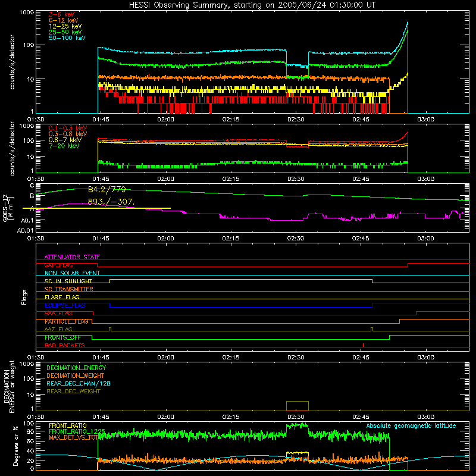The height and width of the screenshot is (476, 476).
Task: Click the DECIMATION_ENERGY legend label
Action: [x=76, y=368]
